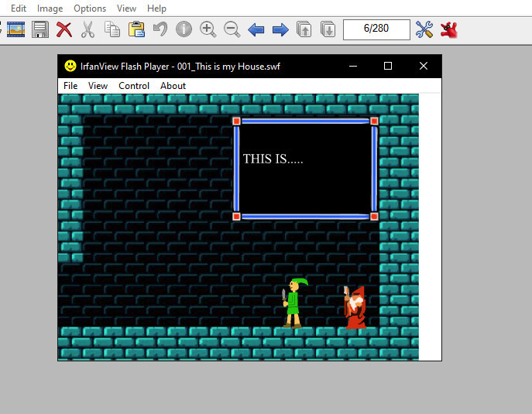Screen dimensions: 532x414
Task: Open Flash Player About menu
Action: click(x=173, y=86)
